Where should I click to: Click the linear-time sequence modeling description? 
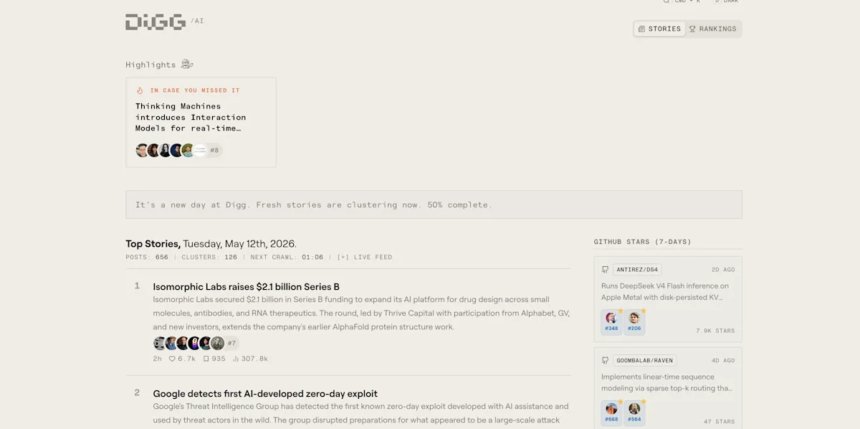pyautogui.click(x=666, y=382)
